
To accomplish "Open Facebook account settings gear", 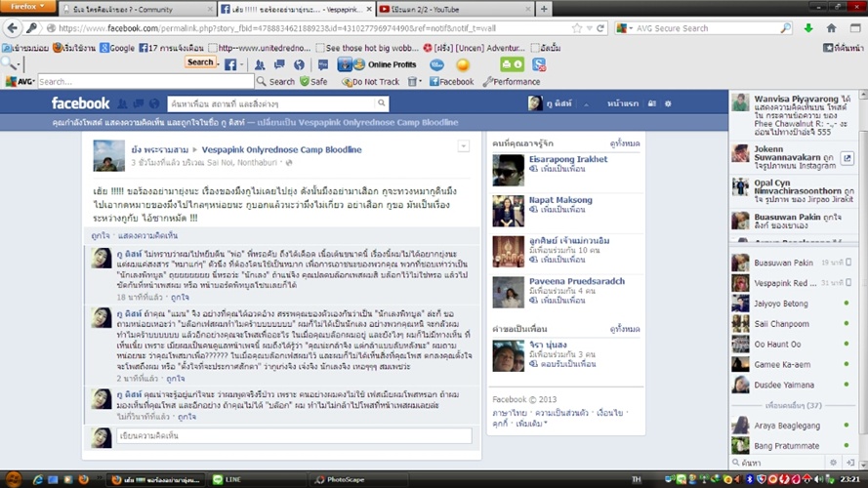I will click(x=668, y=103).
